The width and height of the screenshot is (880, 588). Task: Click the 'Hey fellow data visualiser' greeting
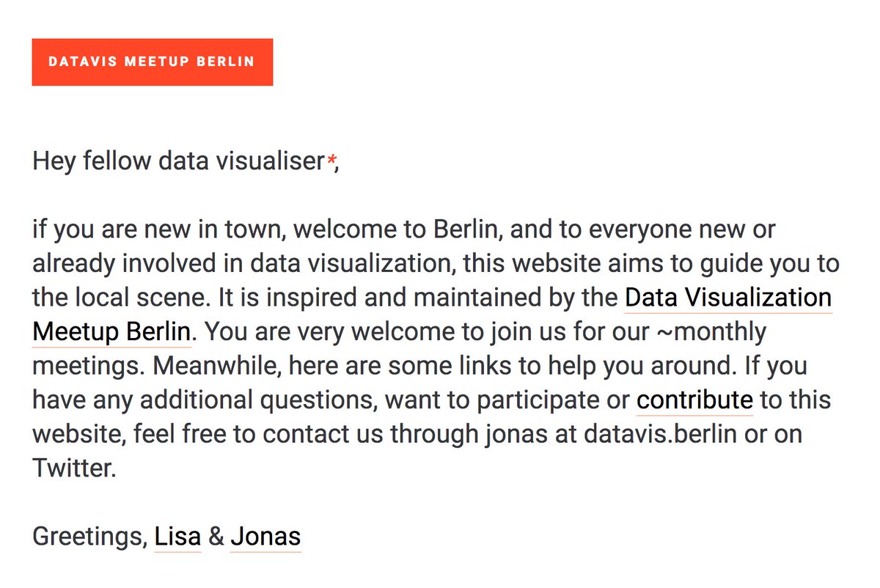(x=178, y=161)
